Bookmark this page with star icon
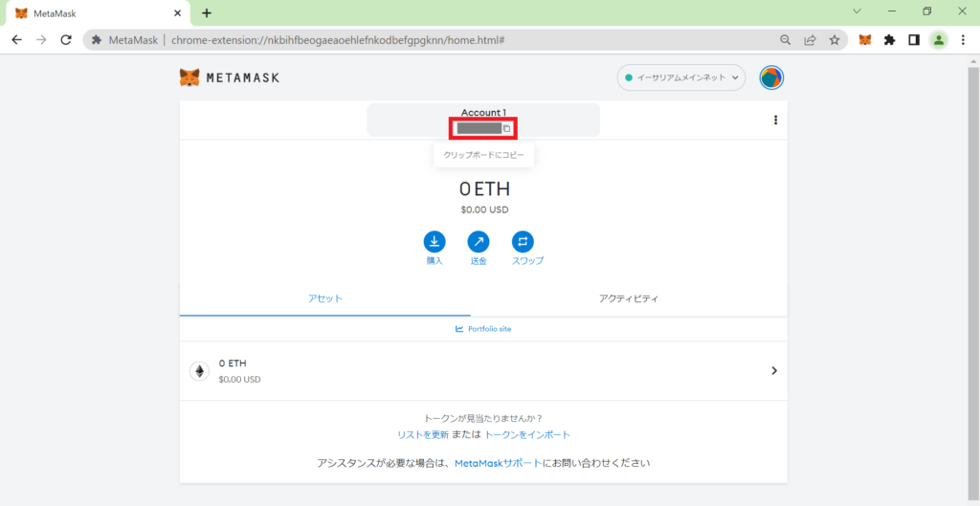This screenshot has width=980, height=506. (835, 40)
